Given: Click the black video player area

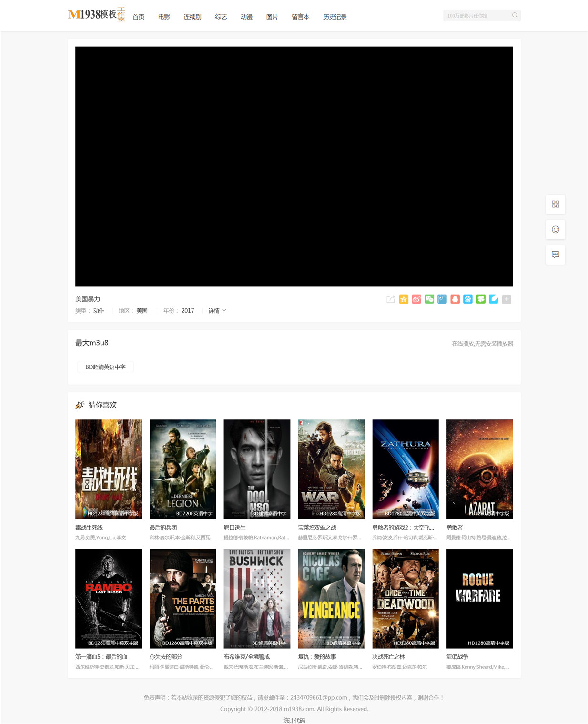Looking at the screenshot, I should click(294, 166).
